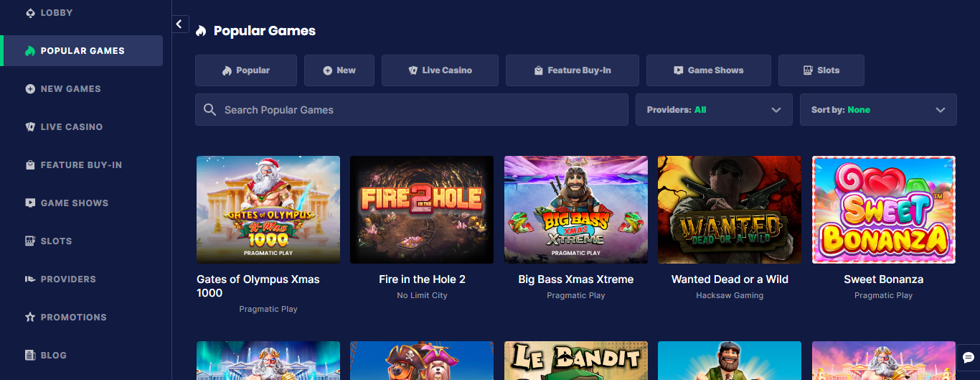980x380 pixels.
Task: Click the Search Popular Games field
Action: (x=412, y=110)
